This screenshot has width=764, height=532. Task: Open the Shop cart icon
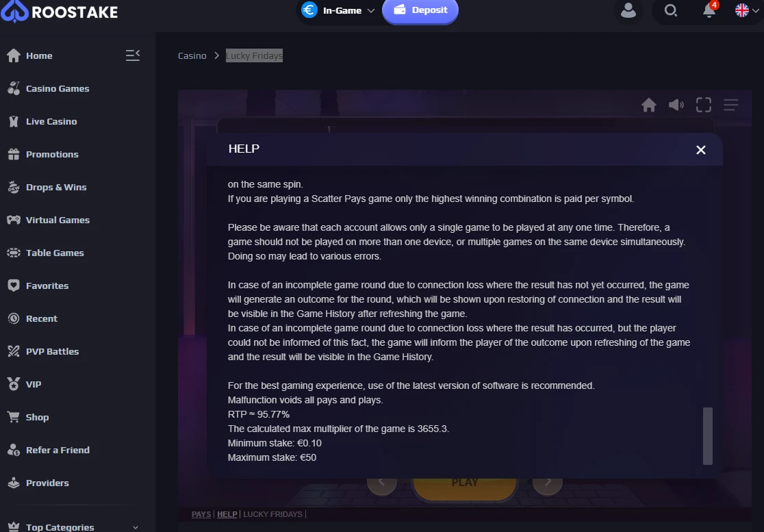[x=14, y=417]
